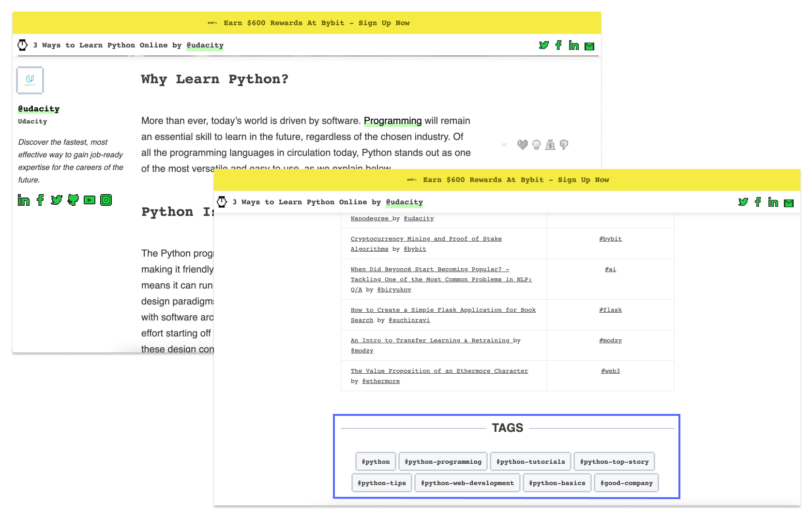Open @udacity link in back window title
The width and height of the screenshot is (812, 518).
[205, 45]
